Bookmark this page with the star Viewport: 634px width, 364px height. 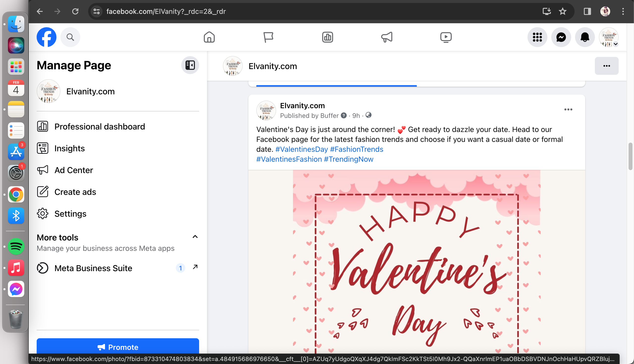(x=562, y=11)
